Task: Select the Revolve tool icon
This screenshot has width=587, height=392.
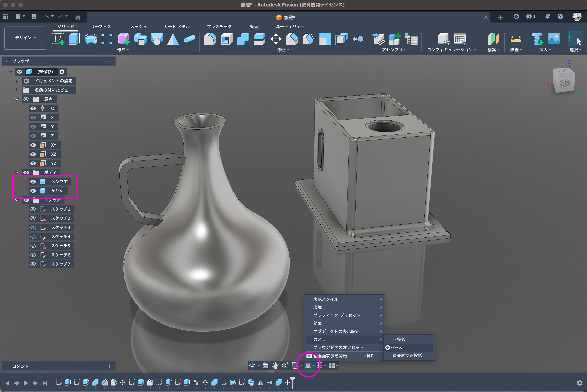Action: click(91, 39)
